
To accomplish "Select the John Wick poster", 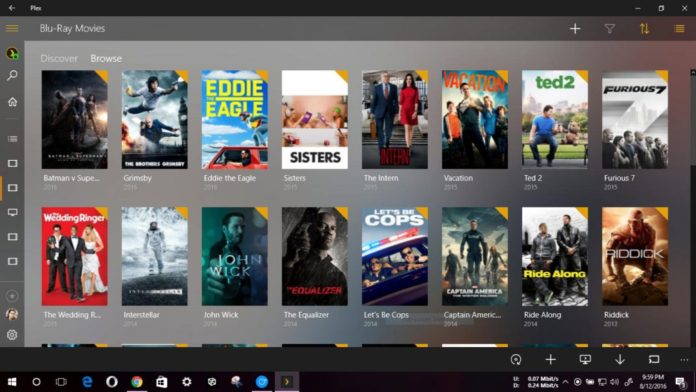I will coord(235,256).
